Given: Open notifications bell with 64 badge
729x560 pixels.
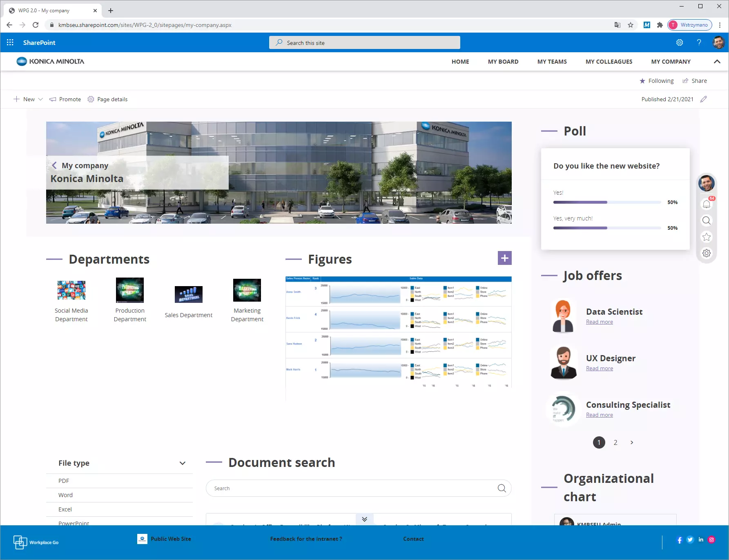Looking at the screenshot, I should [x=707, y=204].
